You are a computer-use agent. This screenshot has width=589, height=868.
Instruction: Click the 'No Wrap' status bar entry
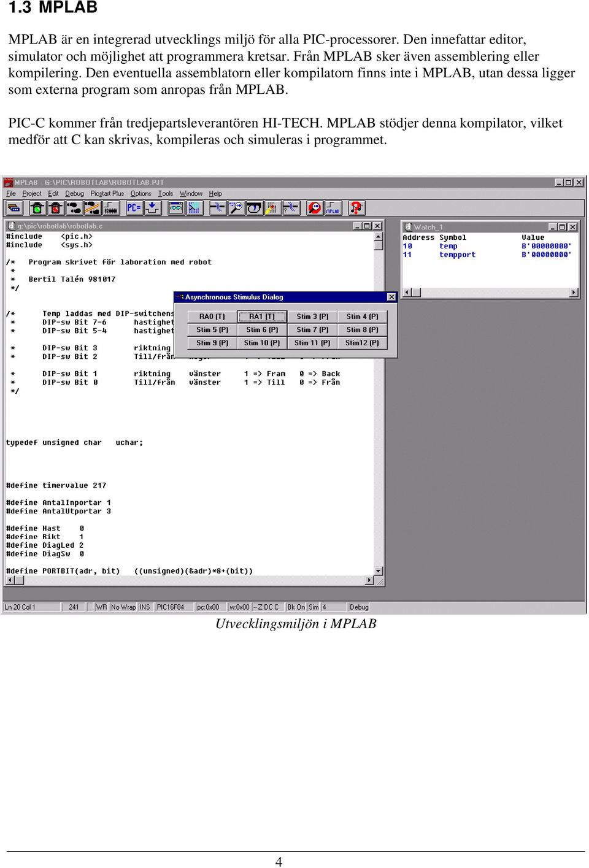[123, 607]
